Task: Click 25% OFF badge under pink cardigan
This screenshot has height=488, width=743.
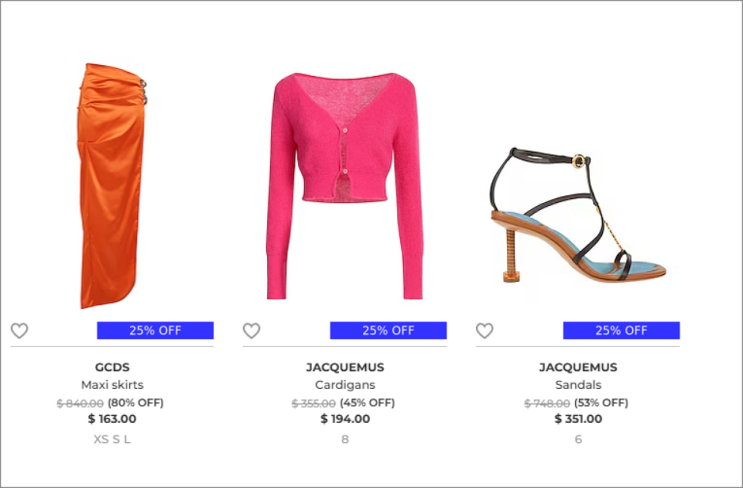Action: coord(388,330)
